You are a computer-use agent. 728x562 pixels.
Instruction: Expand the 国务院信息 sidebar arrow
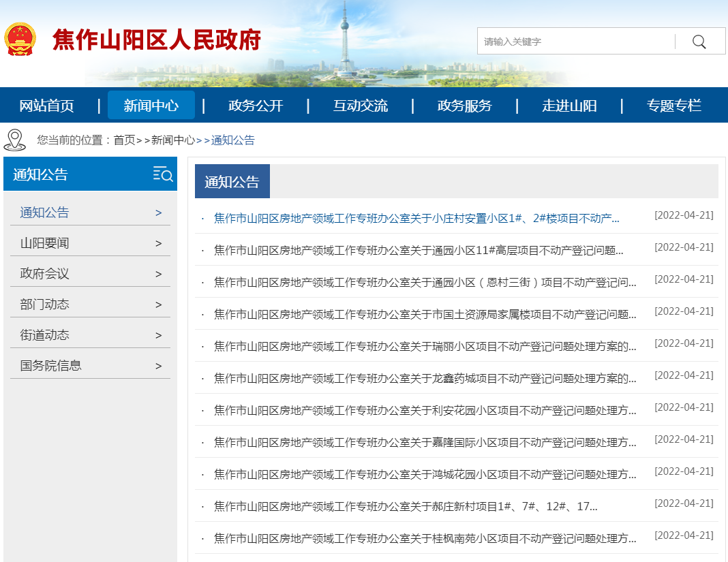coord(158,365)
